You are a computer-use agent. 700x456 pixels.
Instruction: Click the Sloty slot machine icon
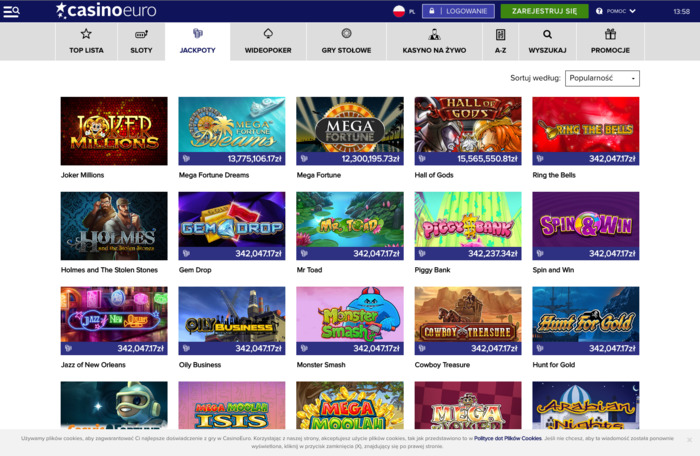[x=141, y=34]
